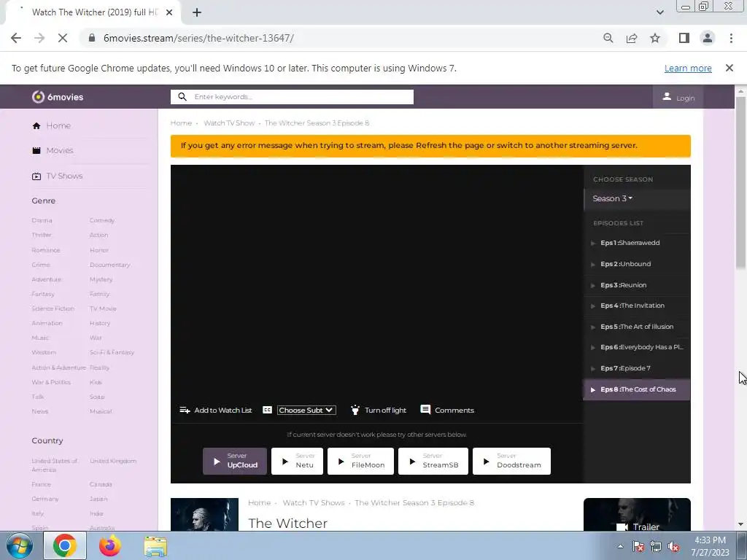This screenshot has height=560, width=747.
Task: Select the Doodstream server
Action: pyautogui.click(x=511, y=461)
